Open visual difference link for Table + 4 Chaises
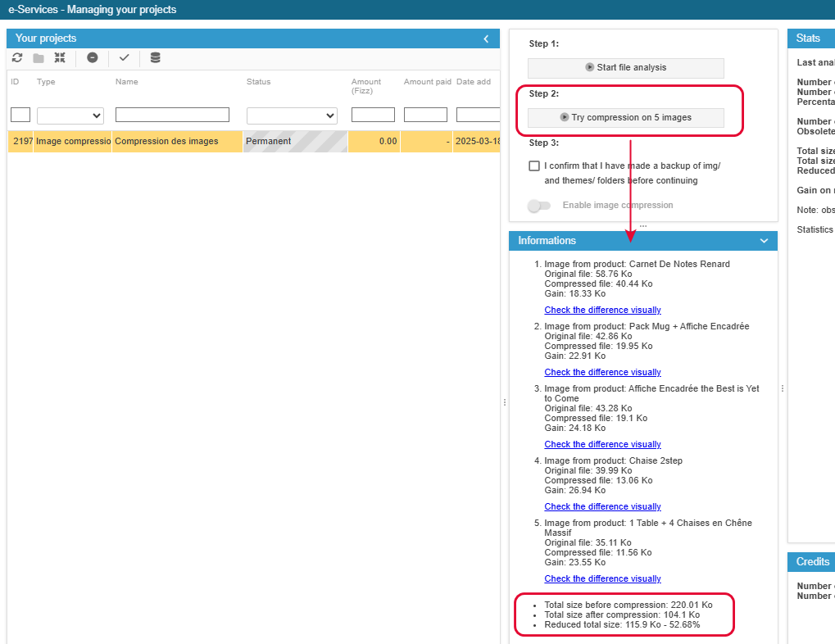 (602, 578)
